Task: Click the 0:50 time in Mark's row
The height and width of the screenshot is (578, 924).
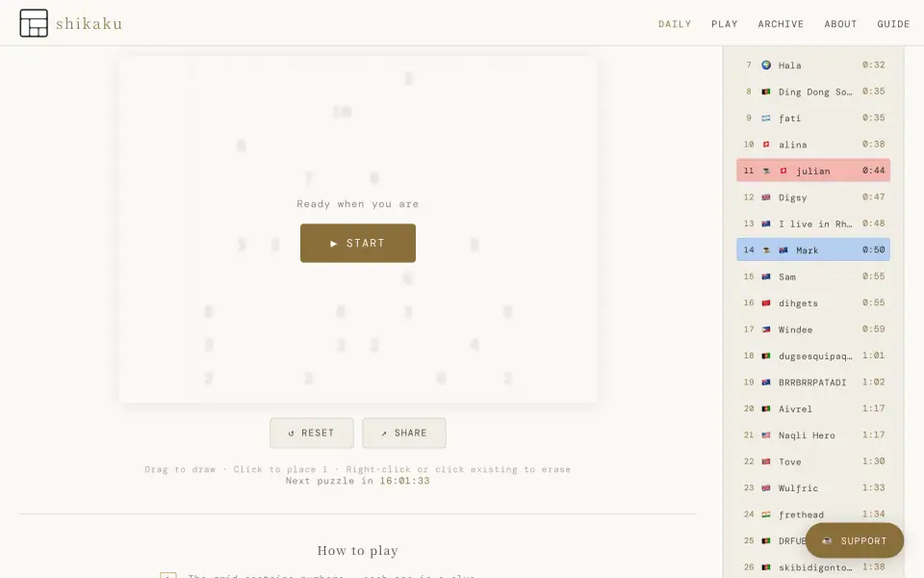Action: (873, 250)
